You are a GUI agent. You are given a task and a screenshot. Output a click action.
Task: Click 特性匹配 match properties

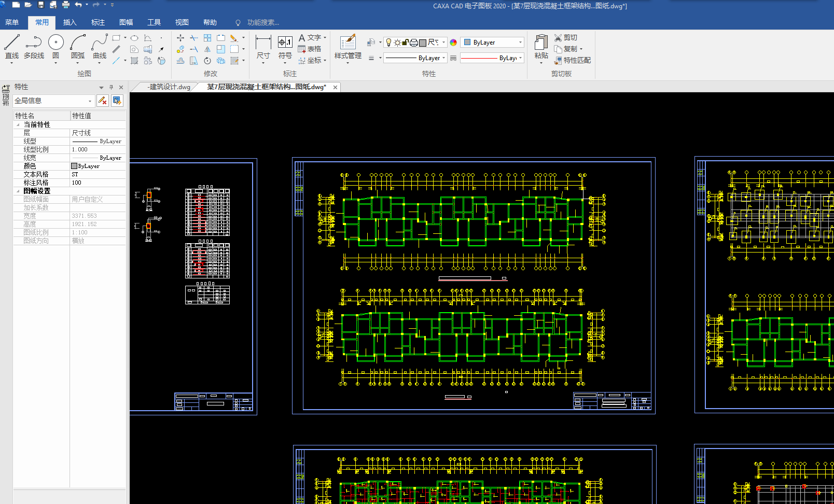point(573,61)
